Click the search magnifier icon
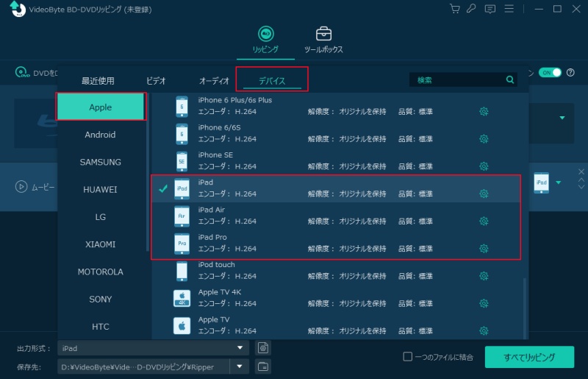The image size is (588, 379). pyautogui.click(x=510, y=79)
